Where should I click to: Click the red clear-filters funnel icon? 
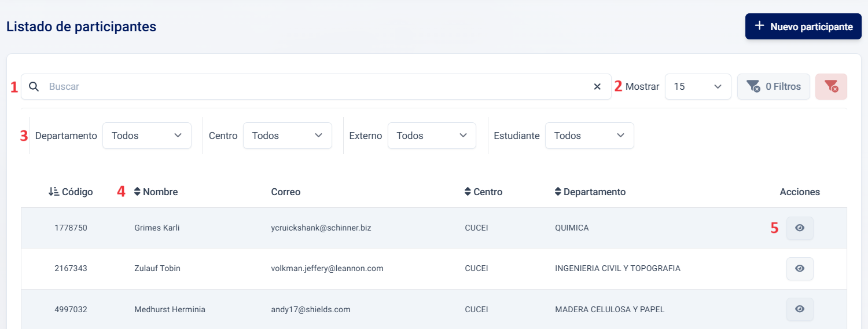[x=831, y=87]
